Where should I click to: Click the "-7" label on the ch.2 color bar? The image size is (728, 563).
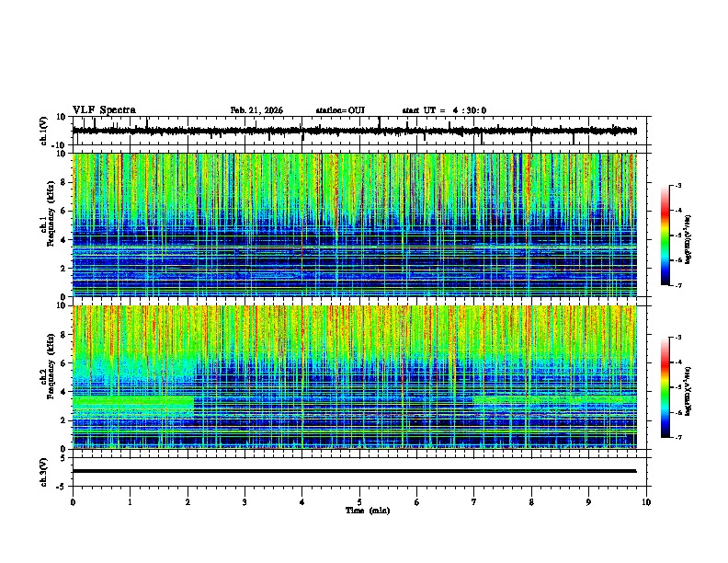677,437
